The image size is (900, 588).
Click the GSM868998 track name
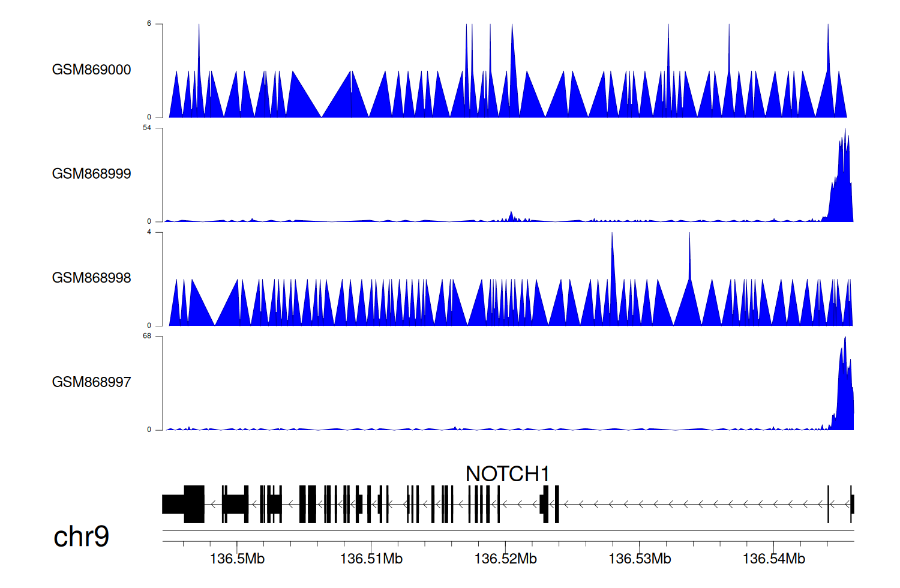pos(91,278)
